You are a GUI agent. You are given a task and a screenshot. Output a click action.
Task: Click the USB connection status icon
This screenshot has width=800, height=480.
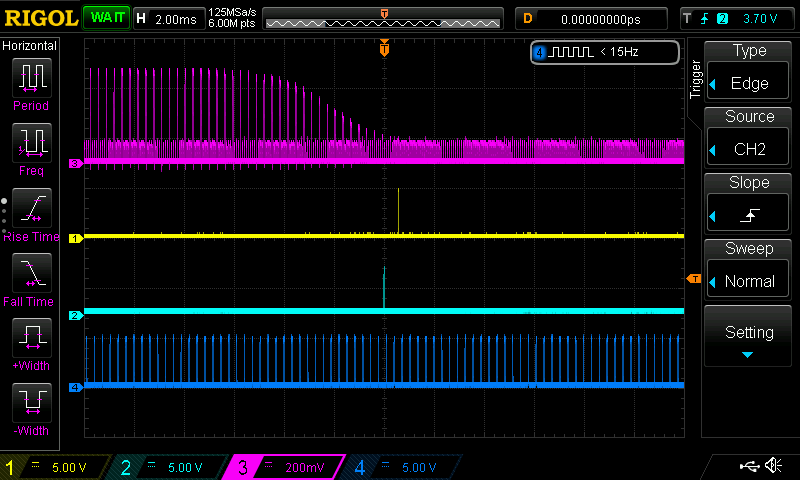point(749,466)
